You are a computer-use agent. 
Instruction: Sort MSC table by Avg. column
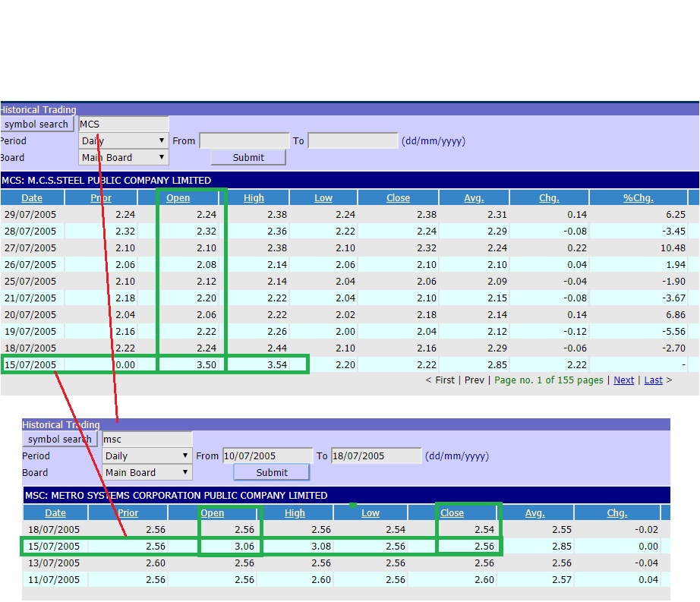(x=534, y=512)
